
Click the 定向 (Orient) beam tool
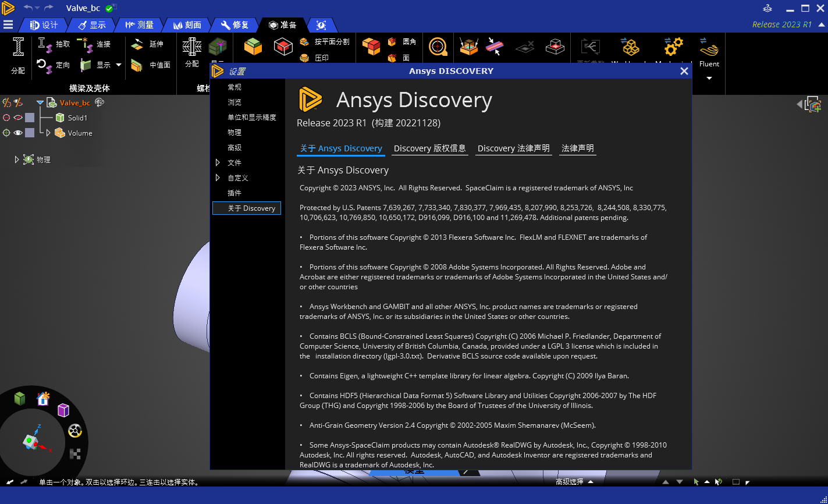tap(54, 65)
